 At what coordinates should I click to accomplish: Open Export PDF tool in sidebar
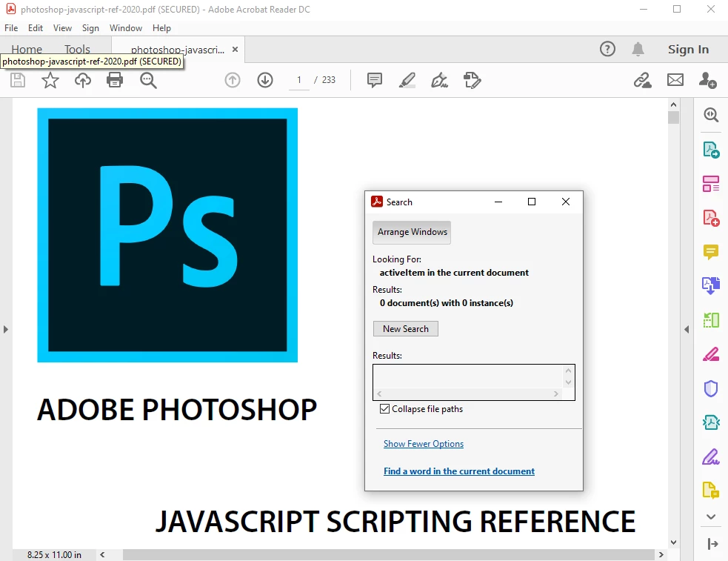(711, 150)
